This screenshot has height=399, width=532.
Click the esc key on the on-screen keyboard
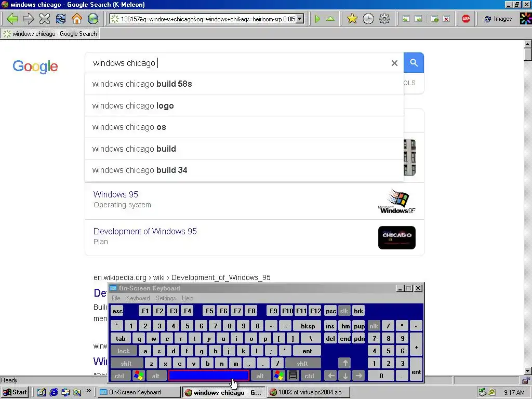point(117,311)
